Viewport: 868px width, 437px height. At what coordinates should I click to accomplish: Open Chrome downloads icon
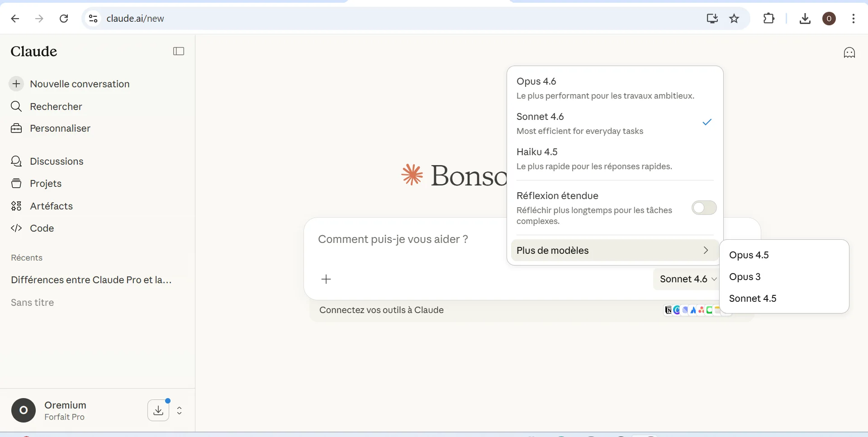[805, 19]
